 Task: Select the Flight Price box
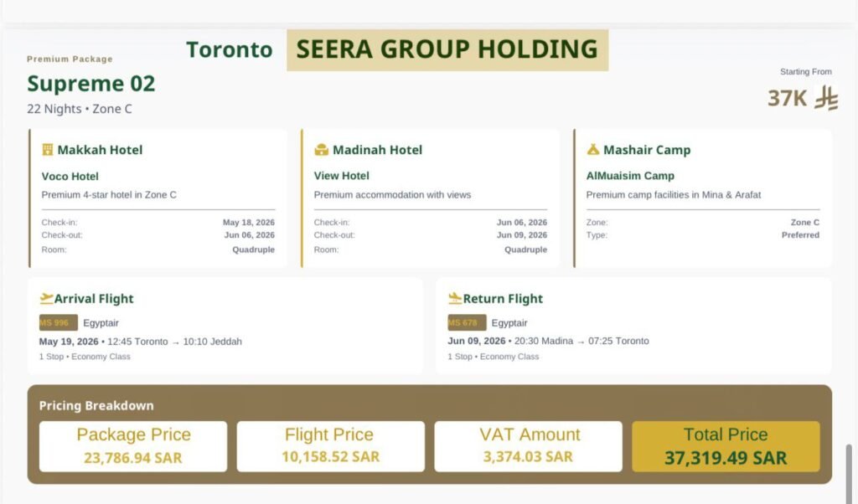click(x=330, y=446)
